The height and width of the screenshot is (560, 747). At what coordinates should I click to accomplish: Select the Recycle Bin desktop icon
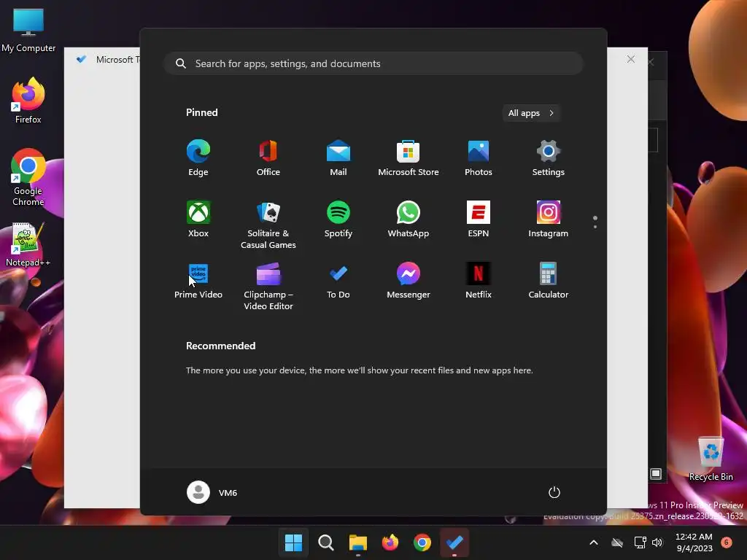(711, 459)
